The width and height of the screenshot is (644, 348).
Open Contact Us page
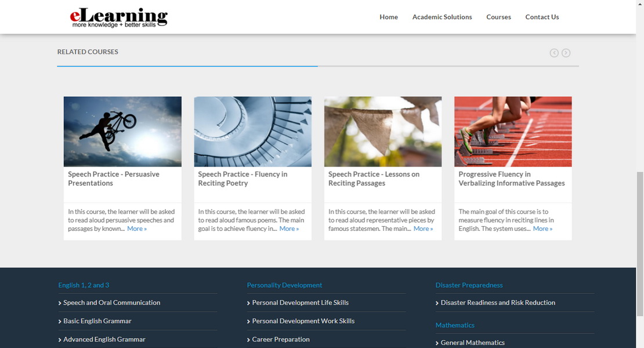pos(542,17)
